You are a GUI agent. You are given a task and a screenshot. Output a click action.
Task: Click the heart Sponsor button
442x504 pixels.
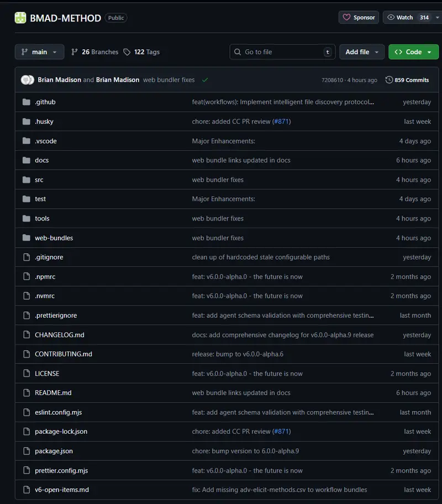click(x=359, y=18)
